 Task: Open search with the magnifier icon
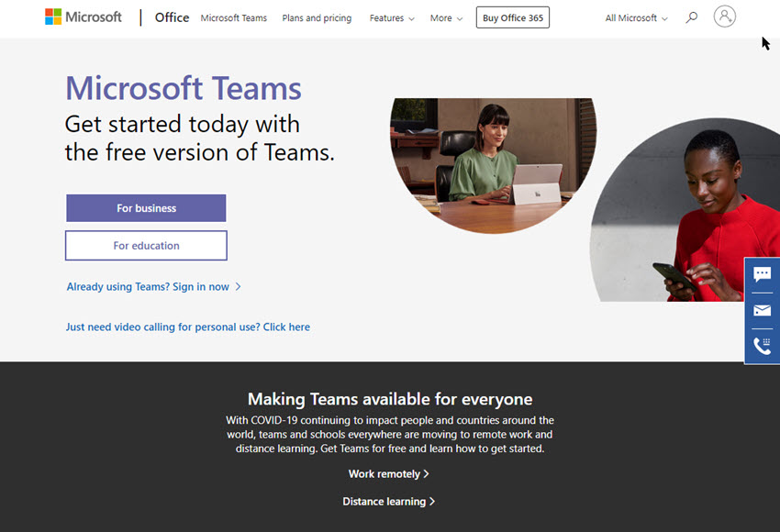692,17
